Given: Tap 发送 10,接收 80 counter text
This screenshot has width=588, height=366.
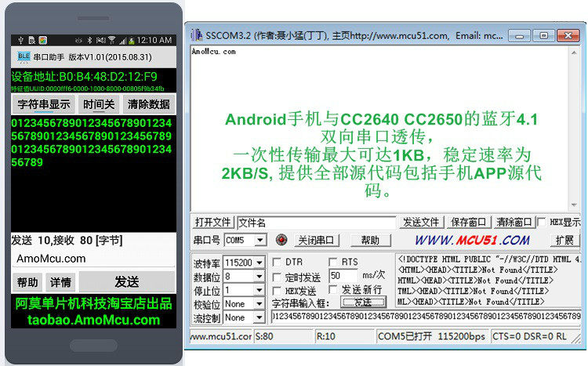Looking at the screenshot, I should coord(67,240).
